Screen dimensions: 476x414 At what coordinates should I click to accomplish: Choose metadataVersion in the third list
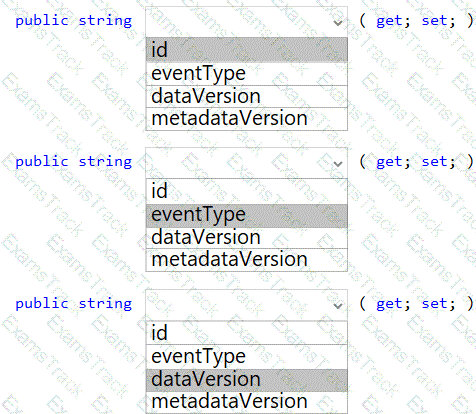[247, 402]
